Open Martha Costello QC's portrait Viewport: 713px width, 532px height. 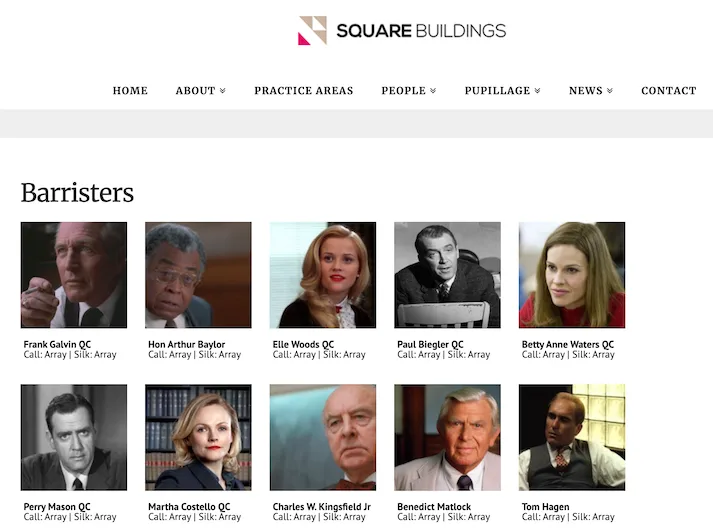[x=198, y=437]
